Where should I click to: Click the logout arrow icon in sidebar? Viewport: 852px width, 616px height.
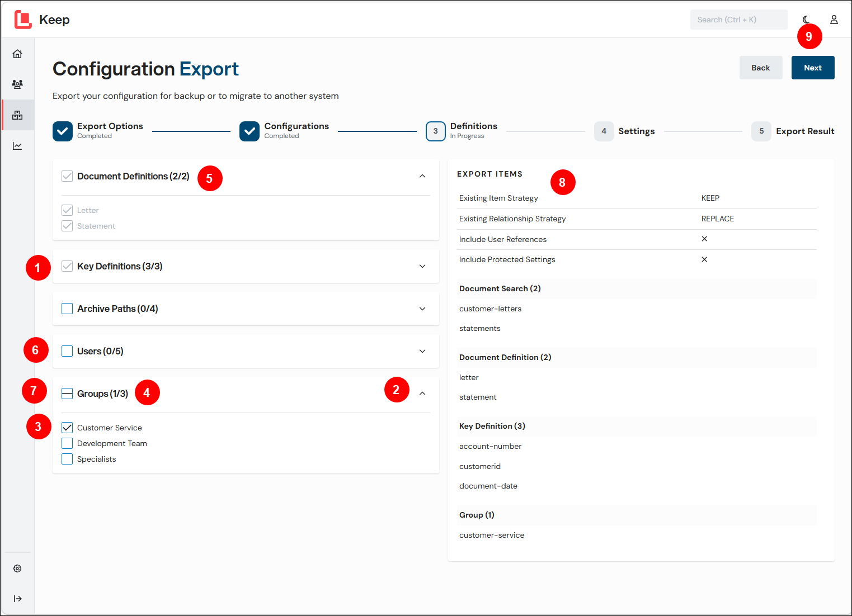(17, 599)
